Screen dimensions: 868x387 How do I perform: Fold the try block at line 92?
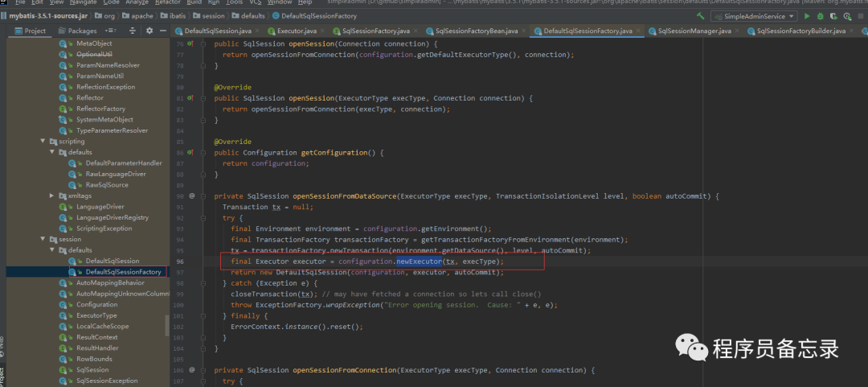203,218
